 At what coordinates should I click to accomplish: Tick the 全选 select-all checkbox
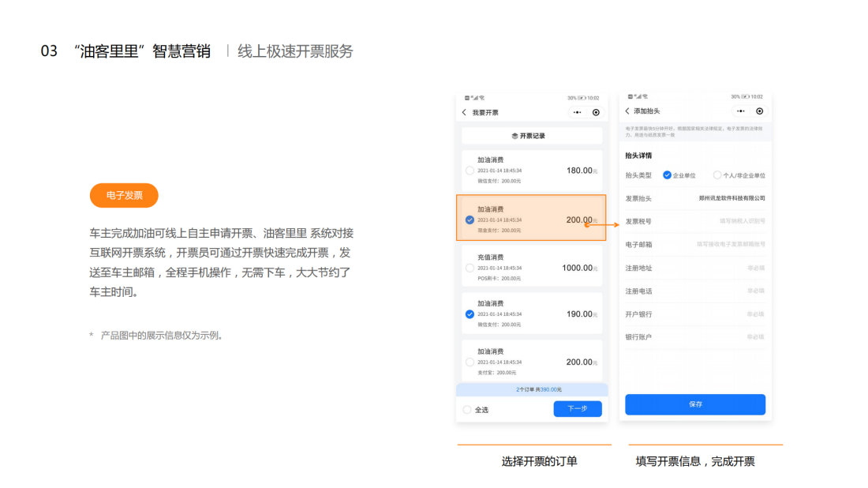coord(467,410)
